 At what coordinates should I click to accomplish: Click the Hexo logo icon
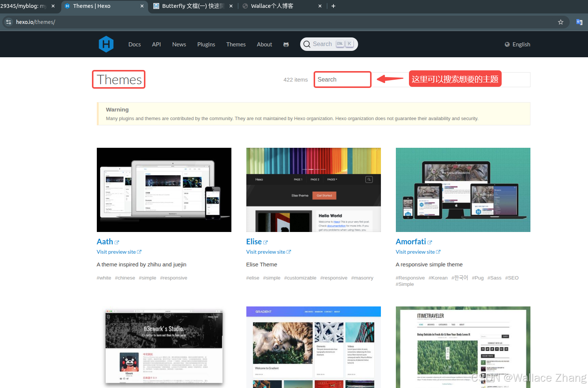(x=106, y=44)
